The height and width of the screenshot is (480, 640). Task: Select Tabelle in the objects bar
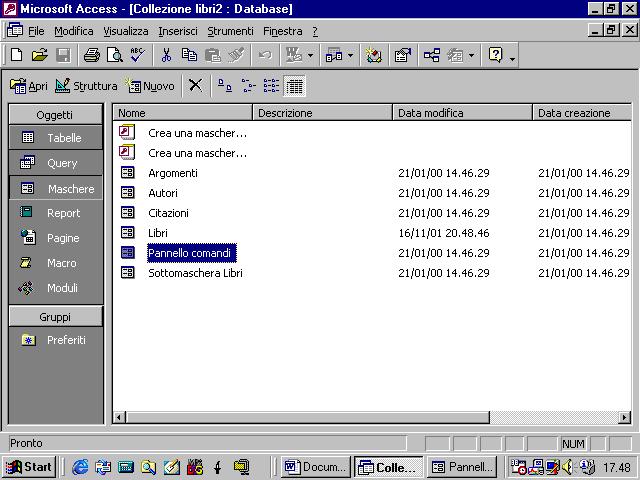pos(56,138)
